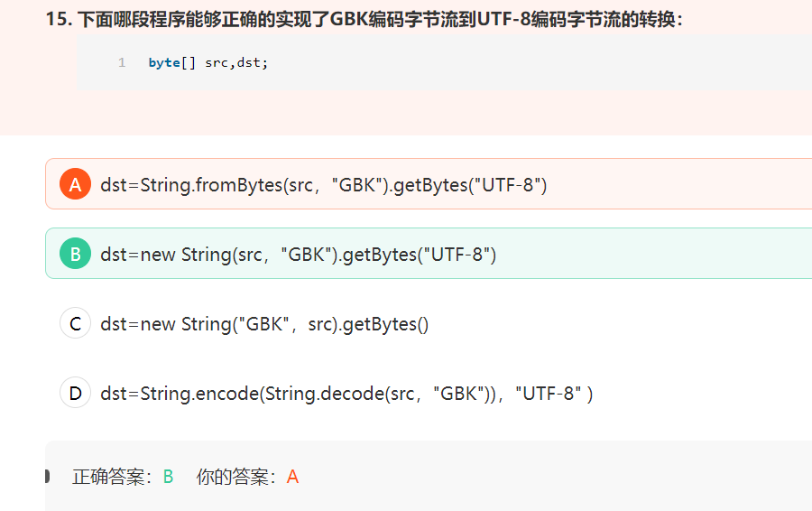Click answer text with String.encode and String.decode
Image resolution: width=812 pixels, height=511 pixels.
pyautogui.click(x=346, y=394)
